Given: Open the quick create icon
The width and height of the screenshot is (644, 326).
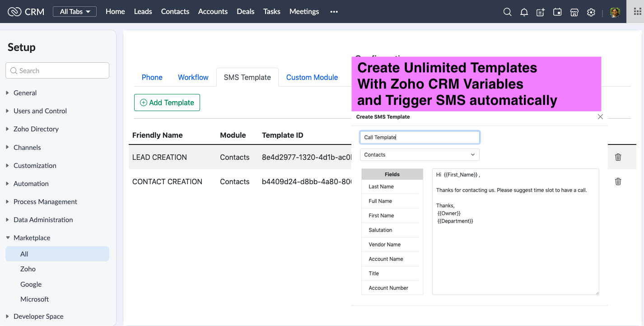Looking at the screenshot, I should coord(540,12).
